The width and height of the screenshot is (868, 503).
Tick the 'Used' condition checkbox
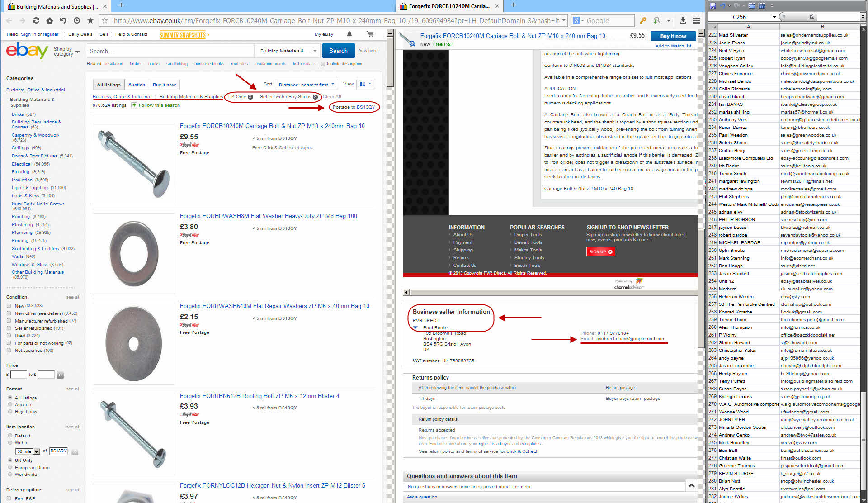[9, 336]
